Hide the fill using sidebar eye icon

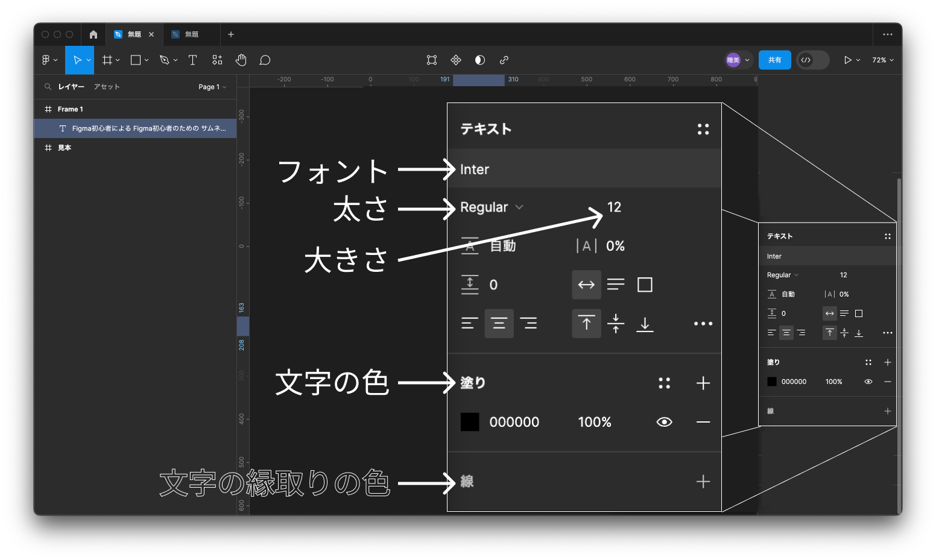868,382
